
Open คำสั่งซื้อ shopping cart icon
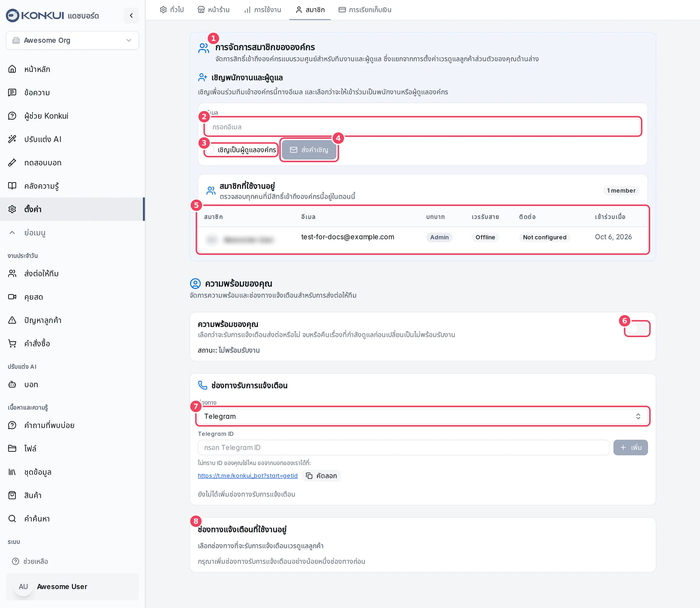12,344
